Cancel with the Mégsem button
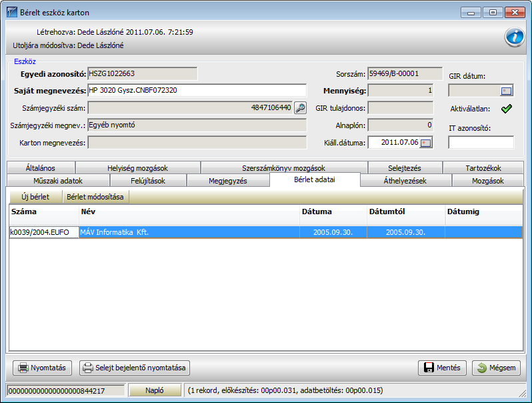Viewport: 532px width, 403px height. tap(497, 368)
